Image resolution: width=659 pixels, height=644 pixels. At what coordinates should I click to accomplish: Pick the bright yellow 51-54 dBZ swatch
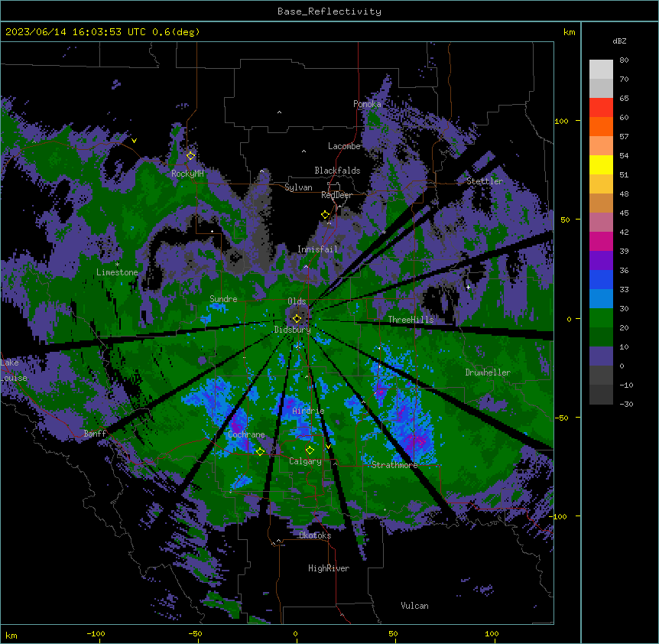pyautogui.click(x=601, y=164)
